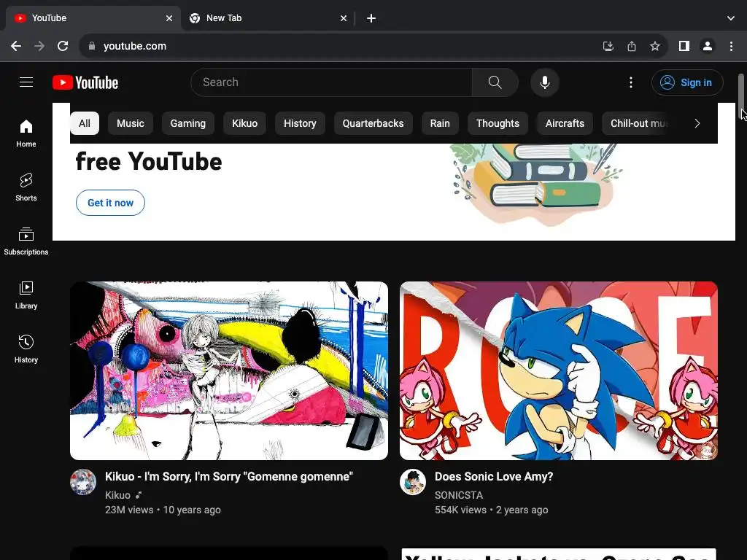Click the search magnifier button
The image size is (747, 560).
point(495,82)
